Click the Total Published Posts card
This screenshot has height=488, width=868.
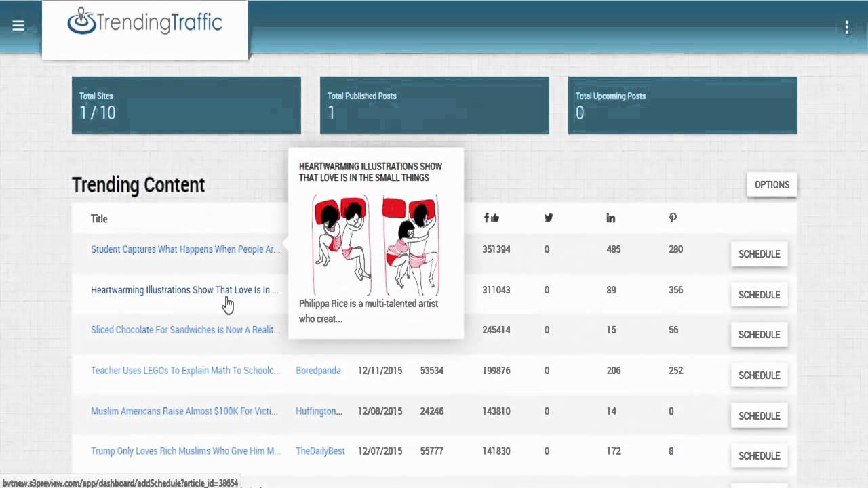(435, 105)
